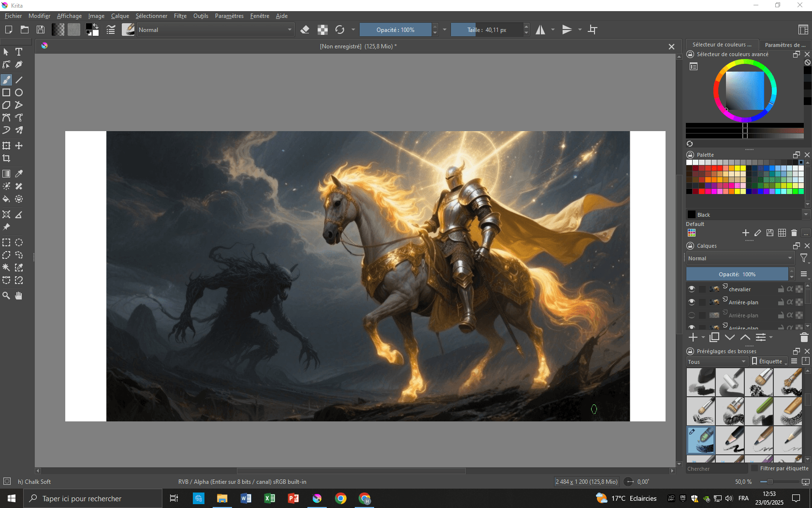
Task: Select the Measure tool
Action: 19,214
